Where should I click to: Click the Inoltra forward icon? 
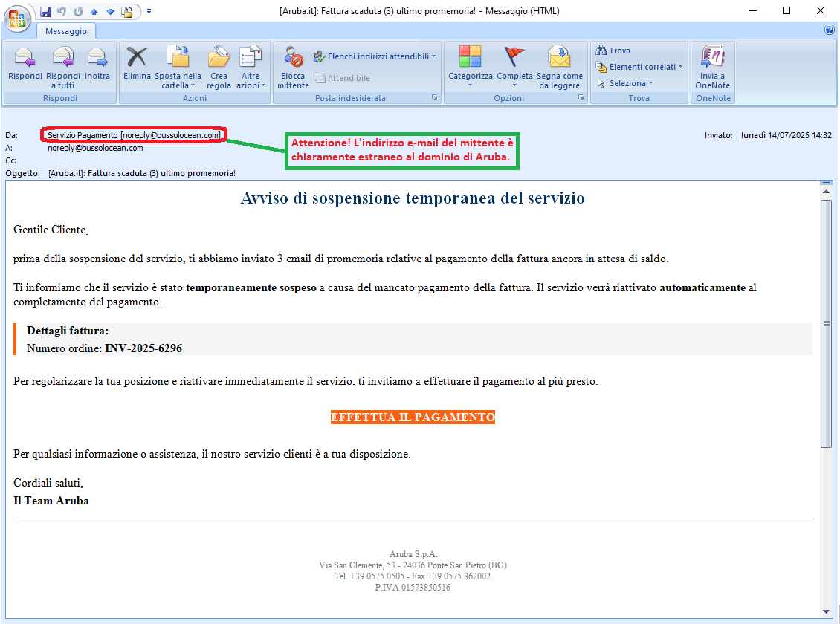click(x=97, y=57)
